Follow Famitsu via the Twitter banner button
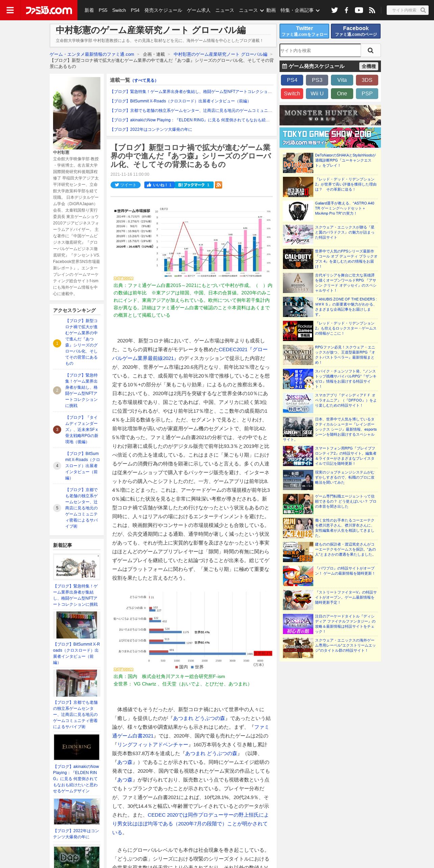The image size is (434, 868). [304, 31]
